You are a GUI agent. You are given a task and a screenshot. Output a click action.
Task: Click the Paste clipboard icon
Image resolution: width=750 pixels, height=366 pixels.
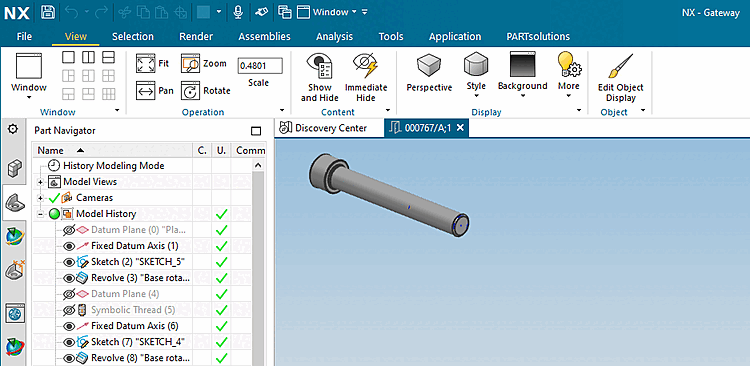click(162, 12)
